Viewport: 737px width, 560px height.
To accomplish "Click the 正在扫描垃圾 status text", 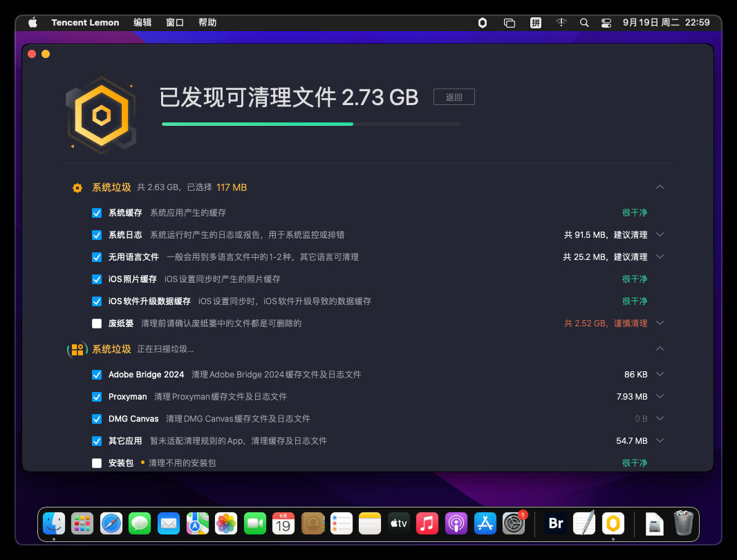I will coord(165,349).
